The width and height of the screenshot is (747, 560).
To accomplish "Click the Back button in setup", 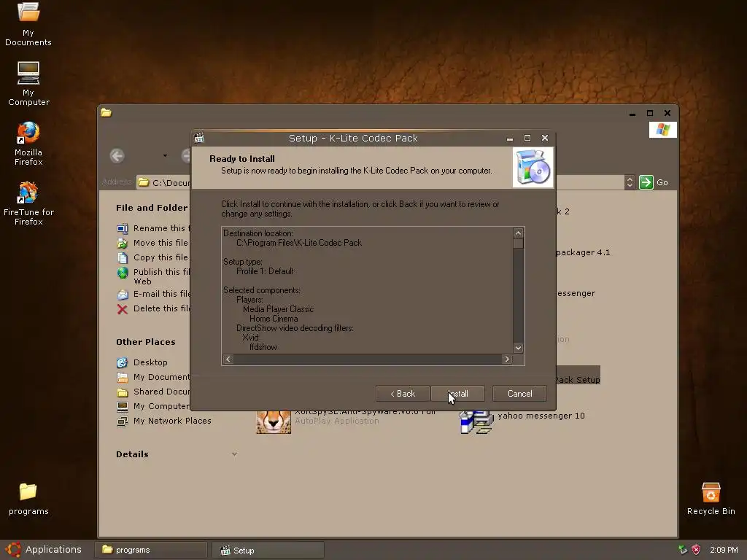I will (403, 394).
